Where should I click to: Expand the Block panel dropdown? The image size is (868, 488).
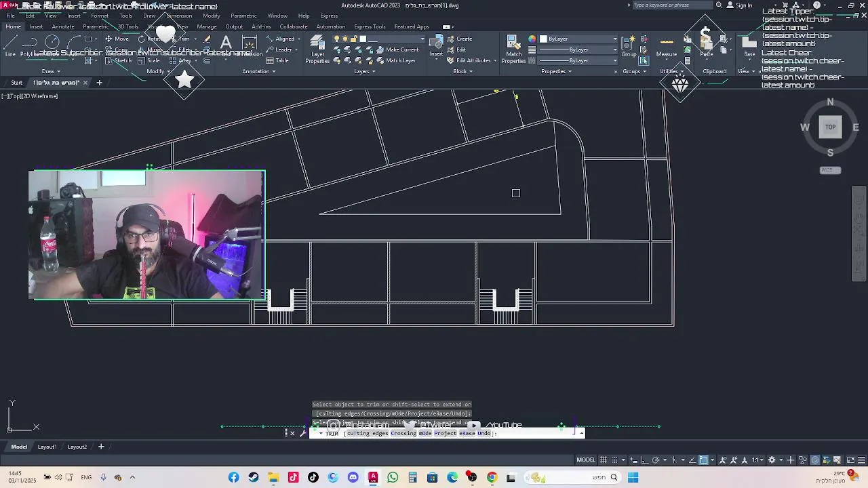pos(462,71)
